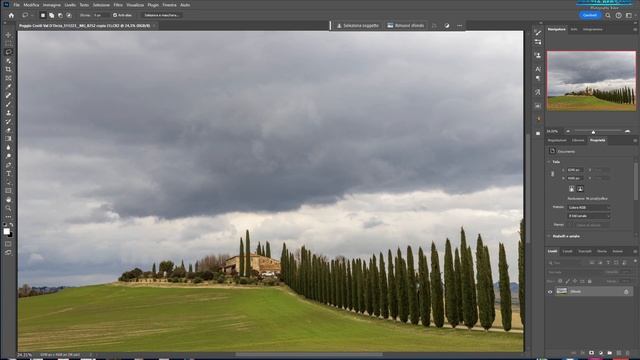Expand the Righelli e griglie section

[549, 236]
